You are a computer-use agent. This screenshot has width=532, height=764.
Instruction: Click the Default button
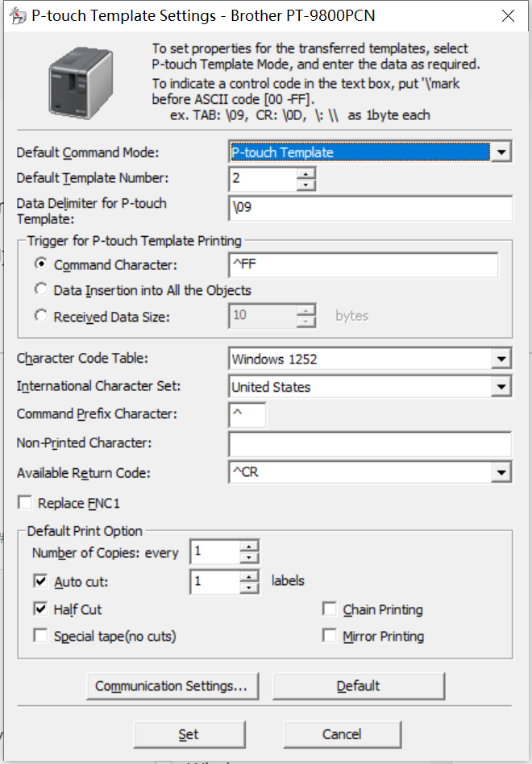[359, 686]
